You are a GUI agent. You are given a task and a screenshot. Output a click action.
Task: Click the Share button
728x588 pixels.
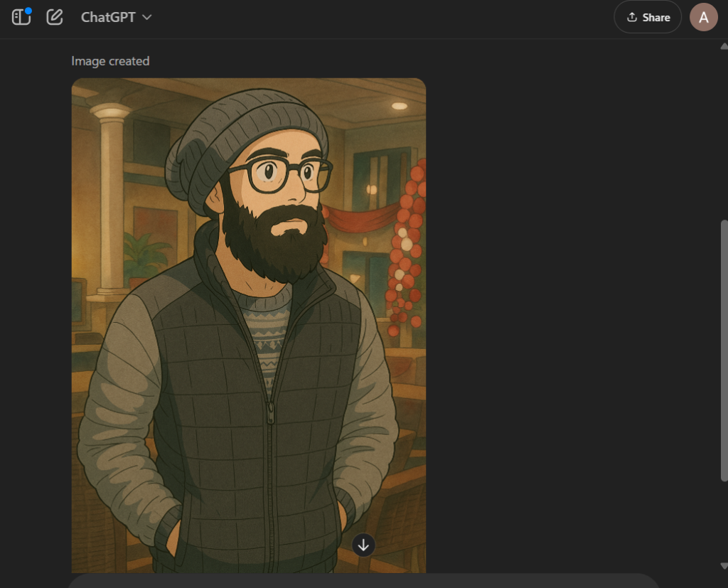[x=647, y=17]
